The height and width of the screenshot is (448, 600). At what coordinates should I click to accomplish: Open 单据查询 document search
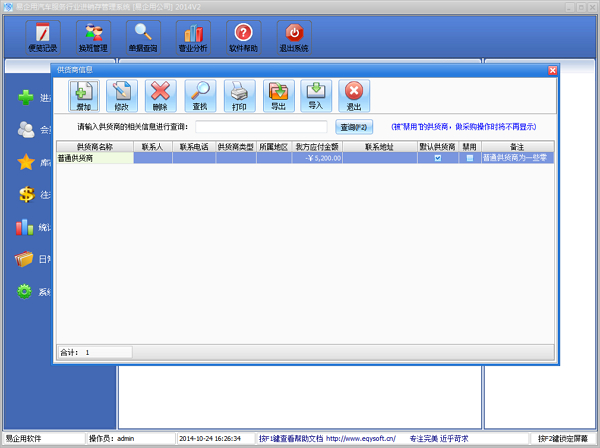click(x=143, y=37)
